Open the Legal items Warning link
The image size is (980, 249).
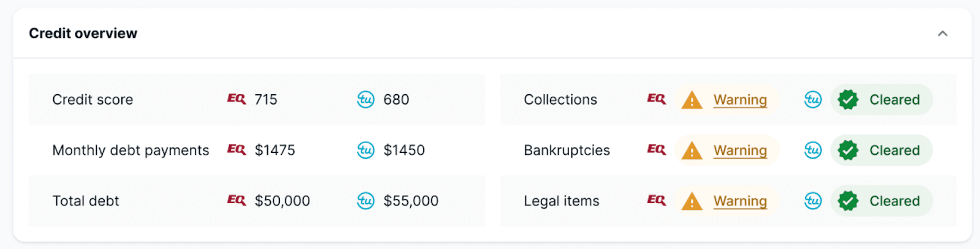coord(740,201)
